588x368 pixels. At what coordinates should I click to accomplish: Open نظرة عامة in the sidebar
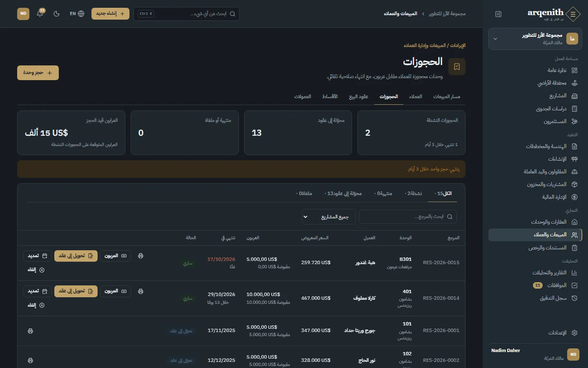535,70
